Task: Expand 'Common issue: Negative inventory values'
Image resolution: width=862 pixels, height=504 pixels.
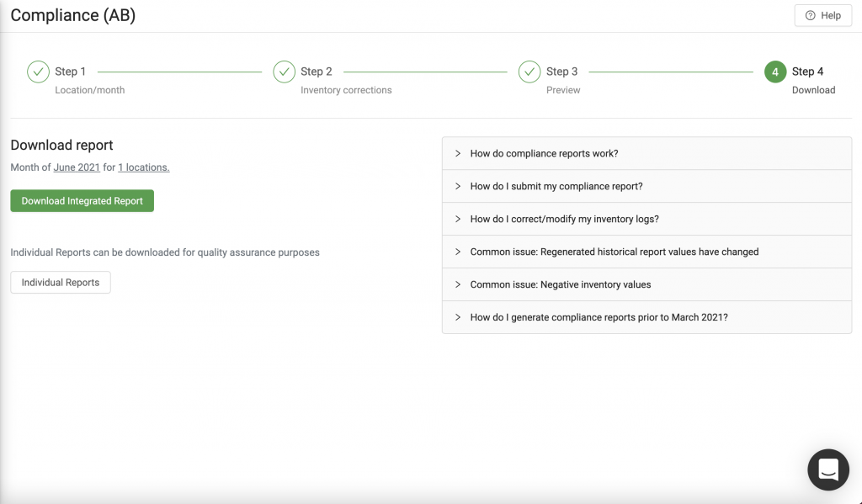Action: point(647,284)
